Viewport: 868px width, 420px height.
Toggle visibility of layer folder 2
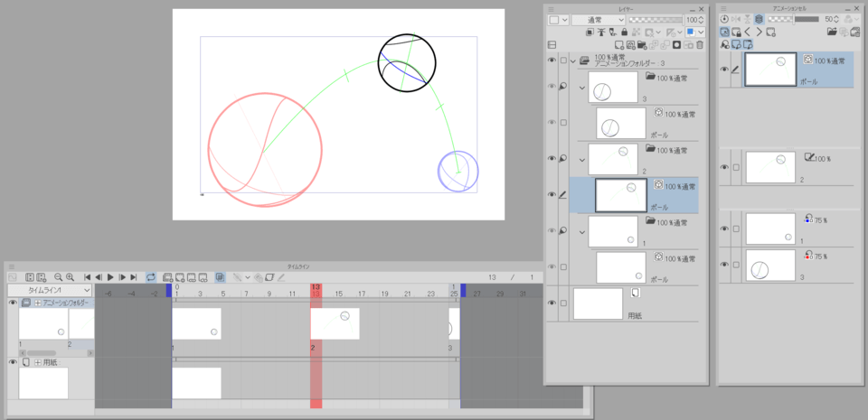pyautogui.click(x=552, y=159)
